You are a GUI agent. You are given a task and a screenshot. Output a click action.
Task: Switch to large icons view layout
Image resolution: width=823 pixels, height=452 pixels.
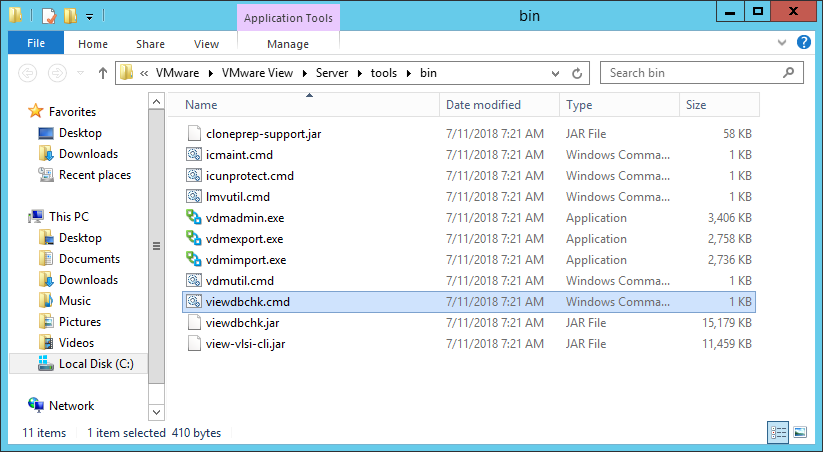pos(800,433)
